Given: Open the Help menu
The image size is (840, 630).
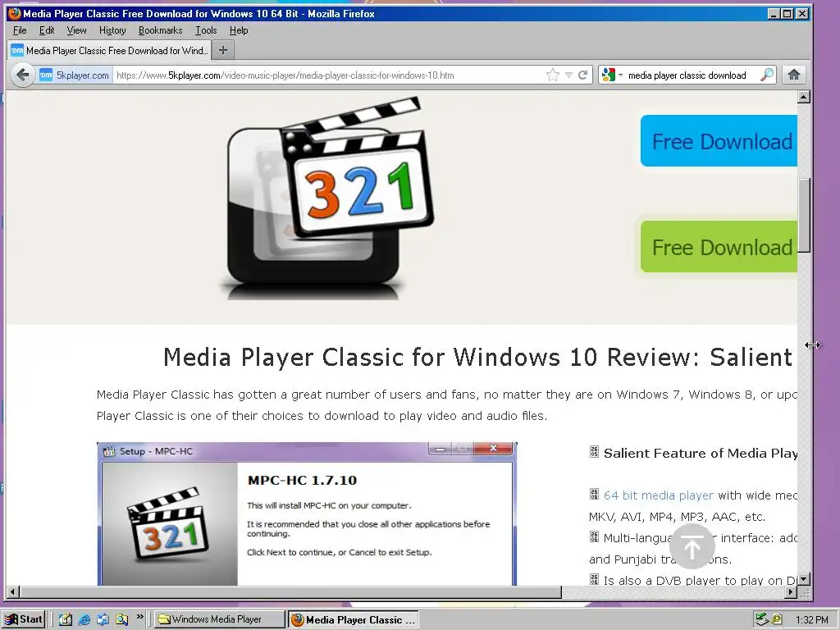Looking at the screenshot, I should 239,30.
